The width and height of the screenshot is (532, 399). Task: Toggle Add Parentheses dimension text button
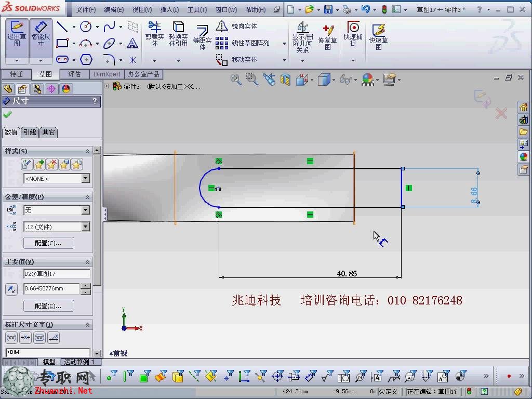pos(11,338)
